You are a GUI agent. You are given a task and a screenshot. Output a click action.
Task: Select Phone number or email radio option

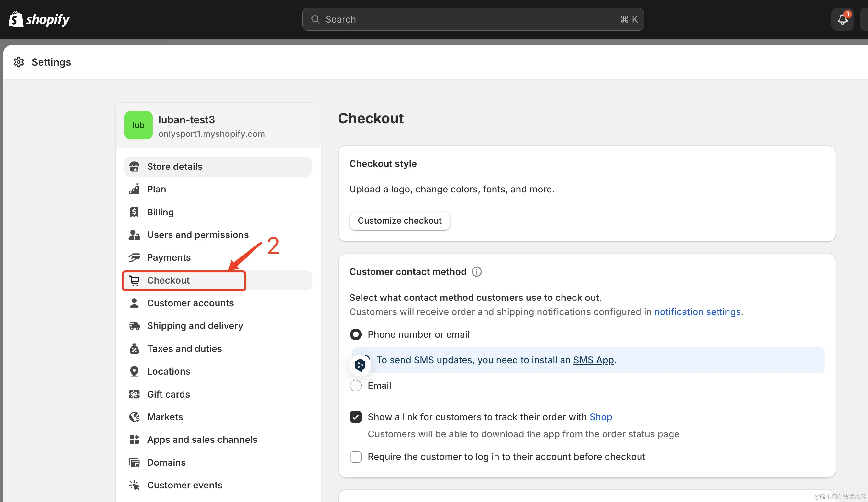pyautogui.click(x=355, y=334)
